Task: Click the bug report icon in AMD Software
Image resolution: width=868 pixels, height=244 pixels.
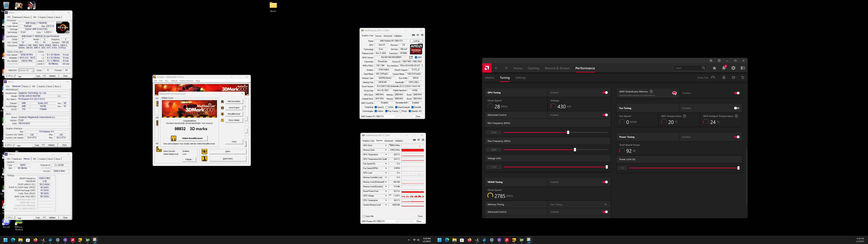Action: (x=711, y=61)
